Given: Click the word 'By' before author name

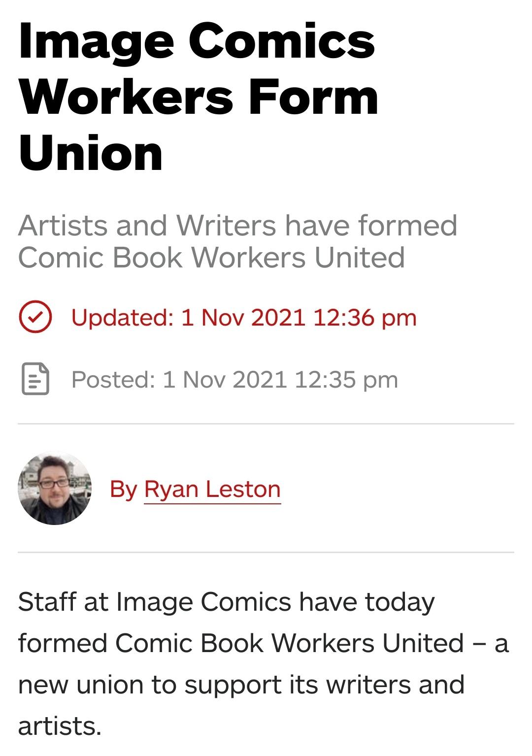Looking at the screenshot, I should point(123,489).
